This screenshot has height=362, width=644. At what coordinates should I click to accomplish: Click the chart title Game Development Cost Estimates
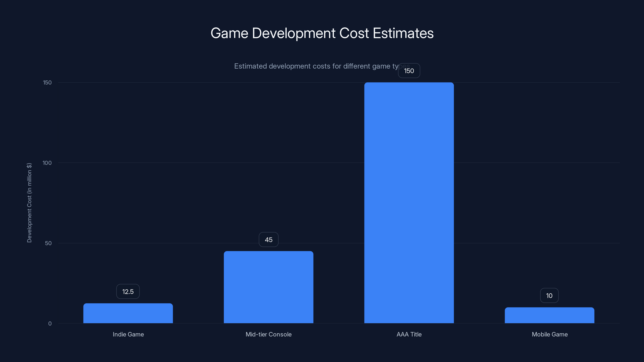coord(322,33)
